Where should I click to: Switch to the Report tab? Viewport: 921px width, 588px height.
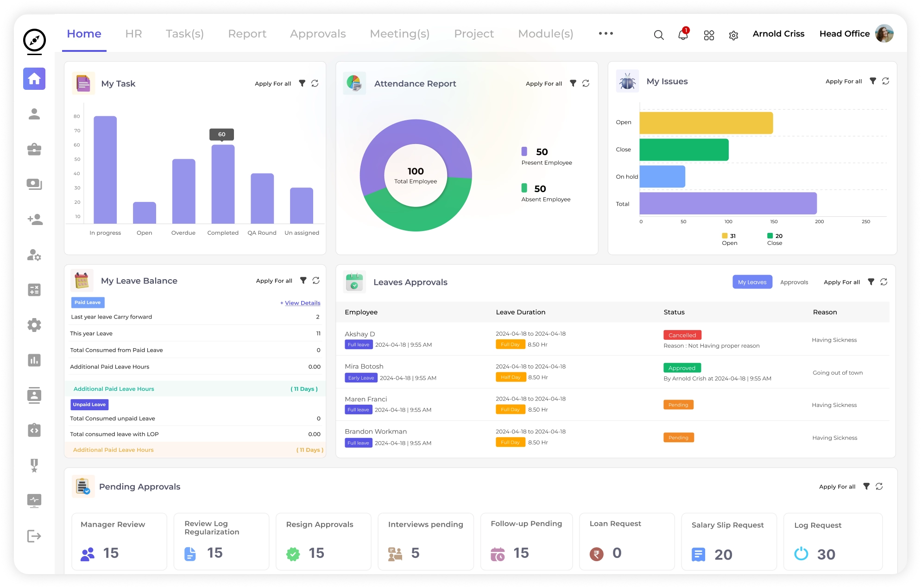247,33
